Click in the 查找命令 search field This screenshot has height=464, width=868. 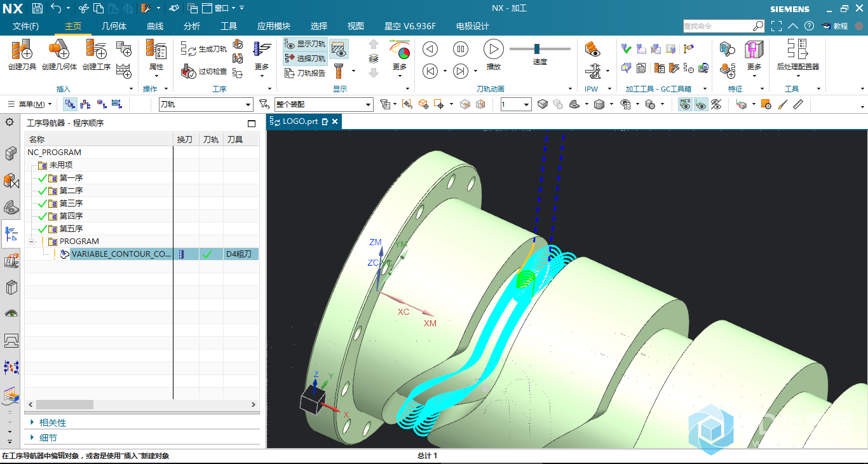(718, 26)
